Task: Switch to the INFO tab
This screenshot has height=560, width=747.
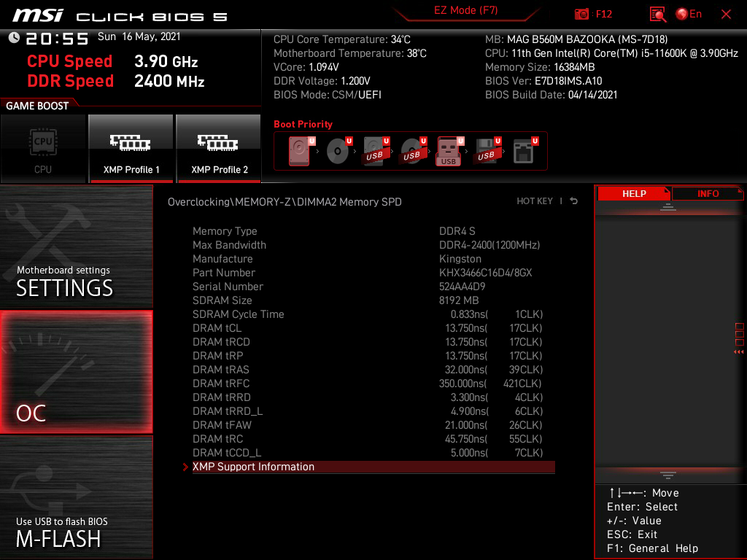Action: point(708,193)
